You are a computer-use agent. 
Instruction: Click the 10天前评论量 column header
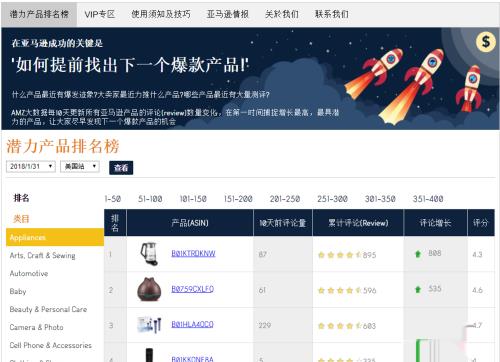coord(283,223)
